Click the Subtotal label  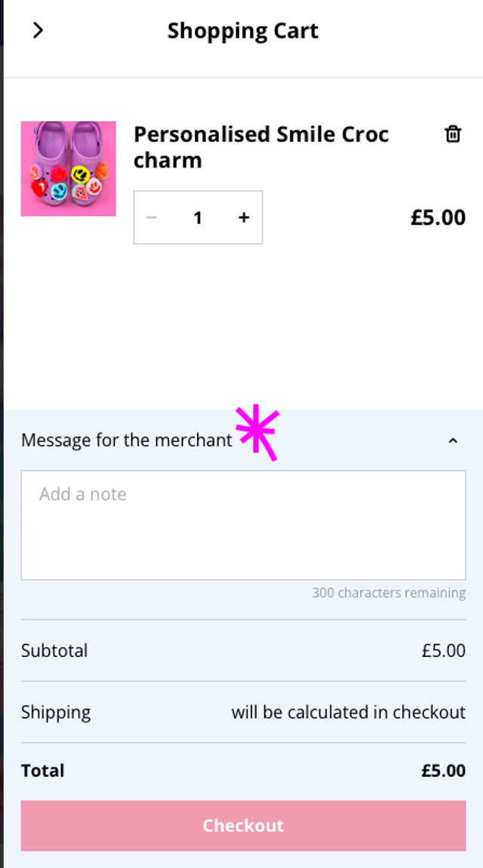[54, 650]
